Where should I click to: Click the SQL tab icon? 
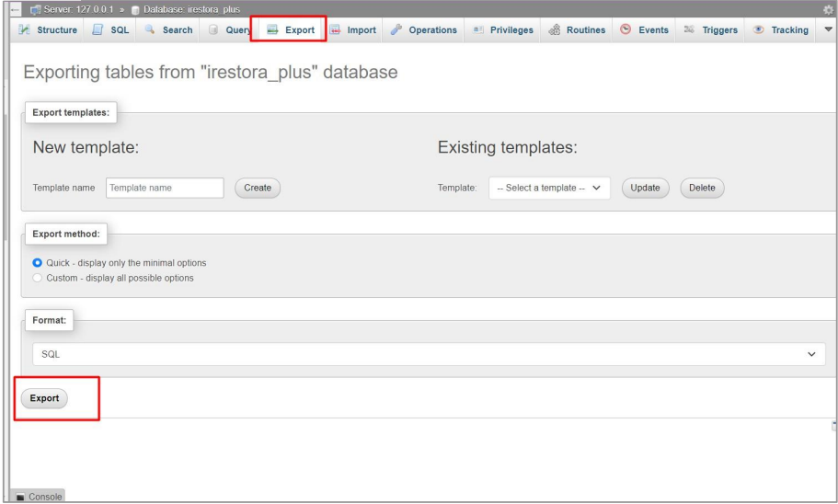tap(98, 30)
